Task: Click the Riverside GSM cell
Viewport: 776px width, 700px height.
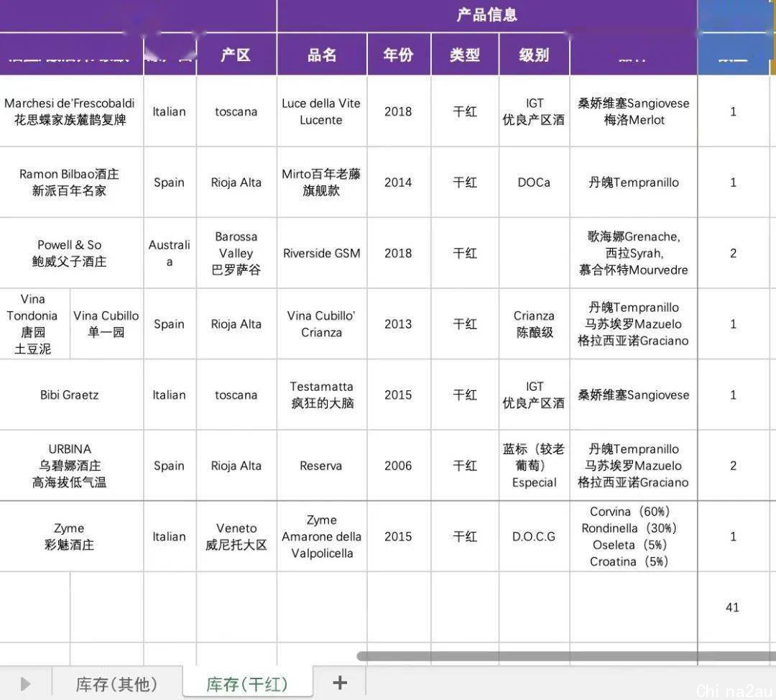Action: pos(322,253)
